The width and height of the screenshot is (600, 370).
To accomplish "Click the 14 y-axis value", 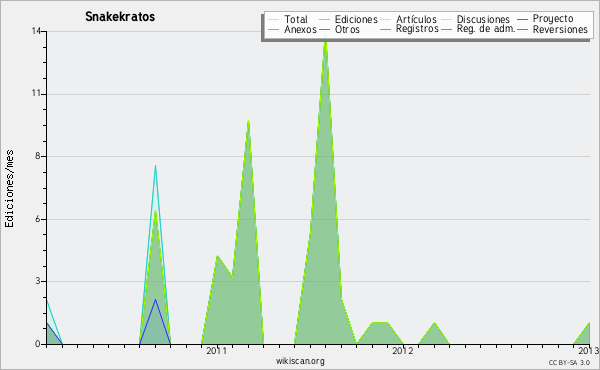I will 36,31.
